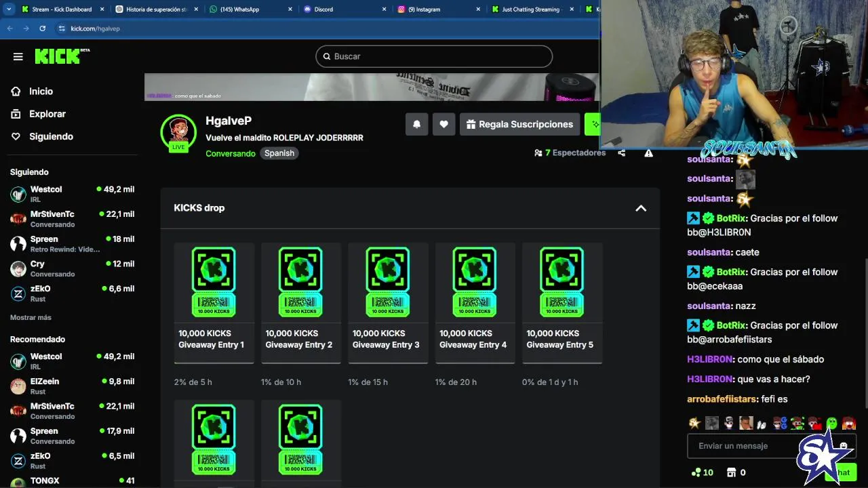Switch to Stream - Kick Dashboard tab
Image resolution: width=868 pixels, height=488 pixels.
[62, 9]
